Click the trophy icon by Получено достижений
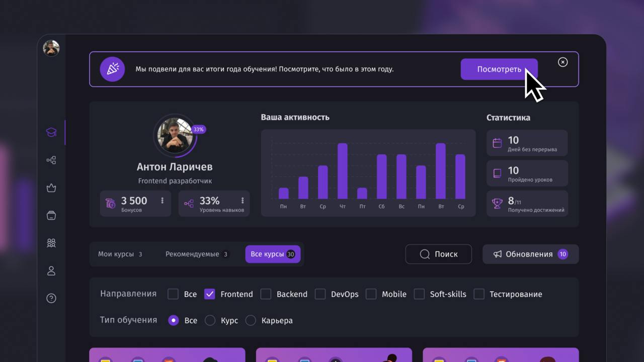The width and height of the screenshot is (644, 362). pyautogui.click(x=497, y=204)
